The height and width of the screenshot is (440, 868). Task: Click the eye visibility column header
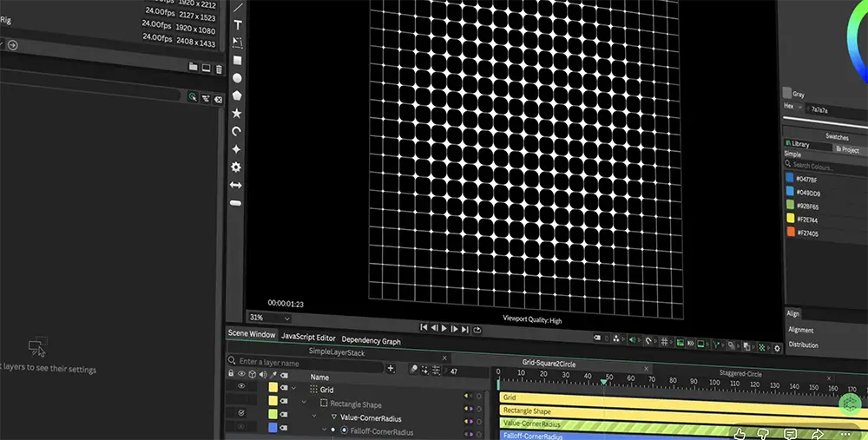coord(241,373)
